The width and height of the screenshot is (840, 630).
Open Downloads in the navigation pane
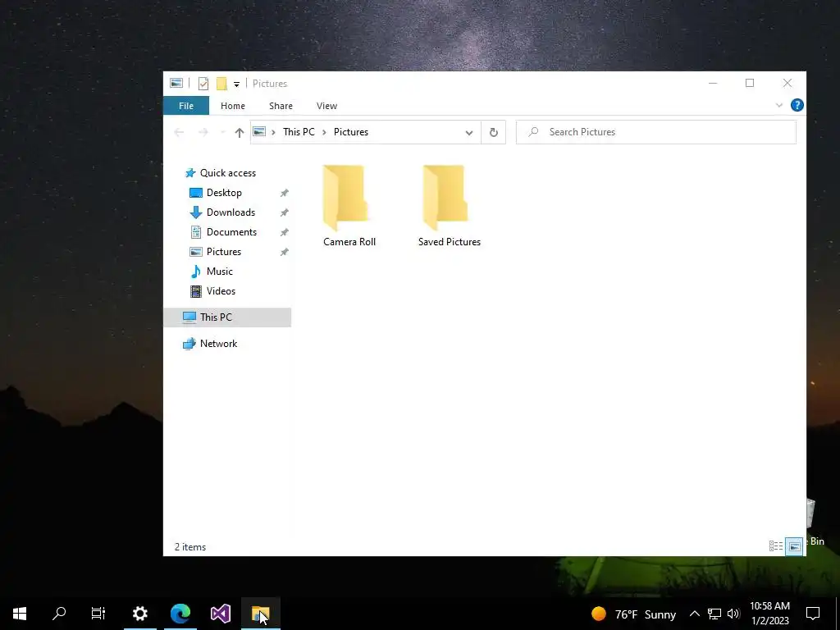pos(231,212)
